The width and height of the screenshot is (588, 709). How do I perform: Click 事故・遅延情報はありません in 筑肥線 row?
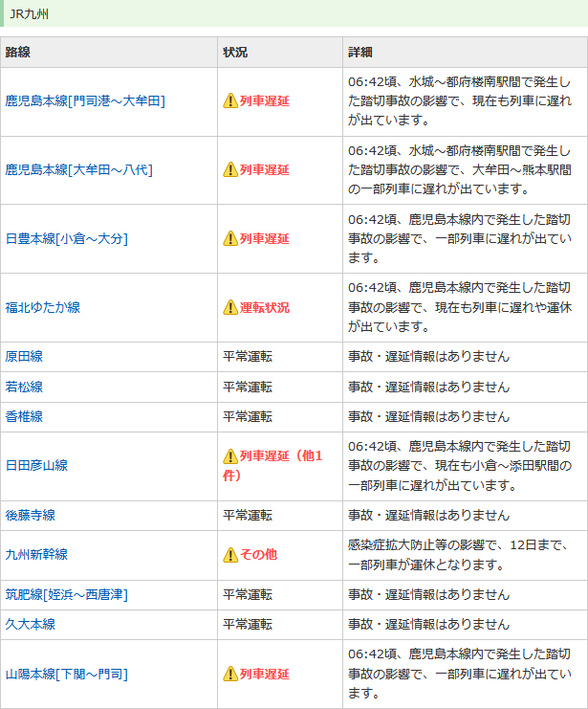[x=429, y=594]
